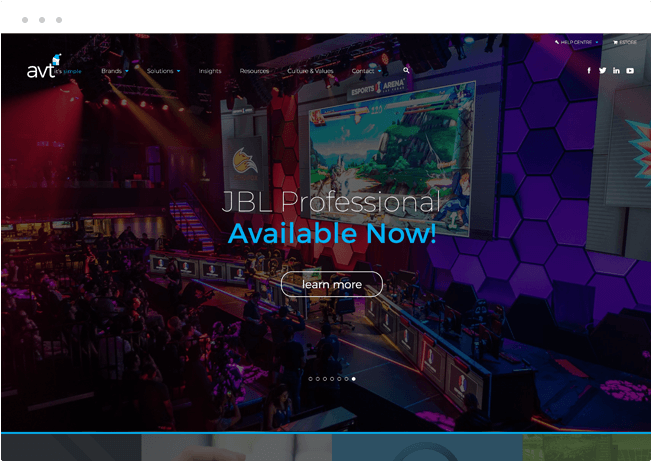Go to the Insights menu item
652x462 pixels.
pyautogui.click(x=210, y=71)
